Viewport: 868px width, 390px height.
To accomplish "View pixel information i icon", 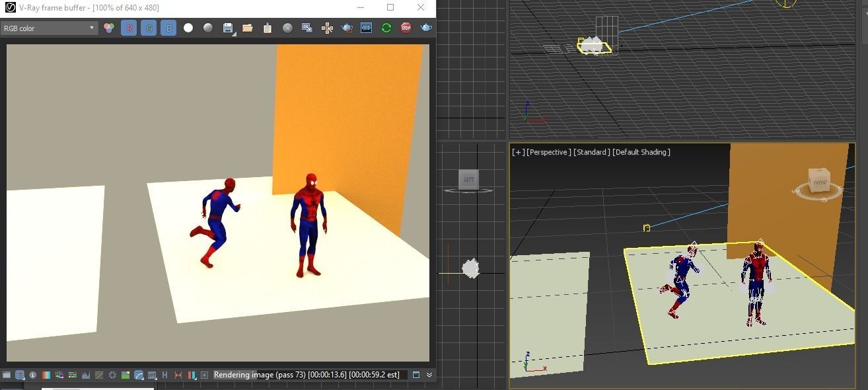I will (x=33, y=375).
